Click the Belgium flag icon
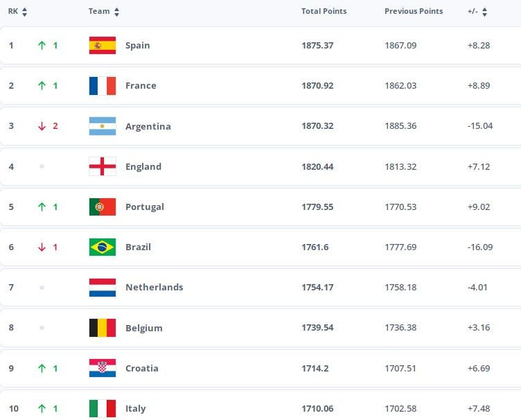This screenshot has height=420, width=521. coord(103,328)
